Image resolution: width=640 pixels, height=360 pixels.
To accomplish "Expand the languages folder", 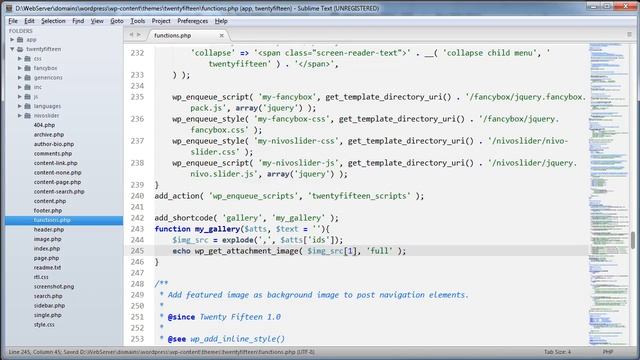I will click(x=20, y=106).
